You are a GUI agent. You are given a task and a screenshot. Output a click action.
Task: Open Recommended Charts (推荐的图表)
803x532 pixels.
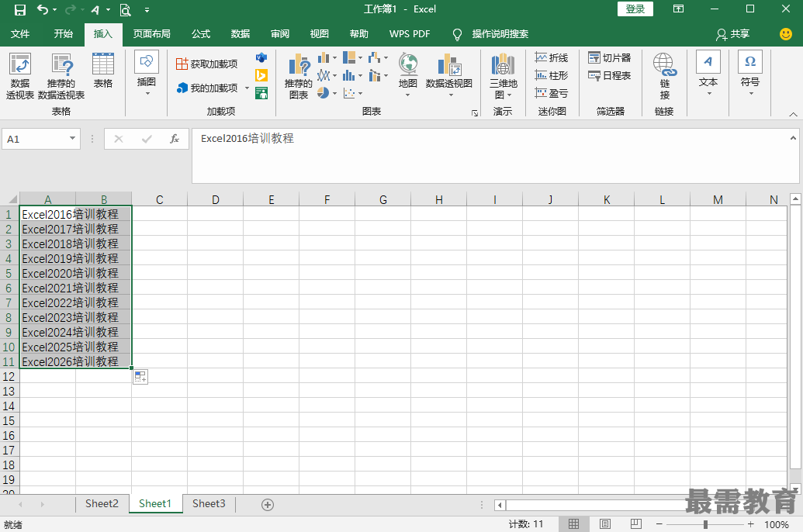coord(299,76)
